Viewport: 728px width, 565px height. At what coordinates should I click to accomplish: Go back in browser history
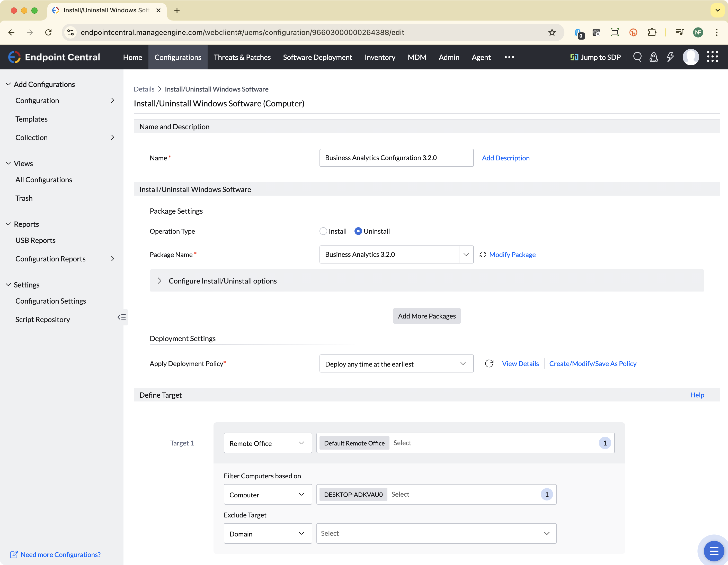pyautogui.click(x=11, y=32)
